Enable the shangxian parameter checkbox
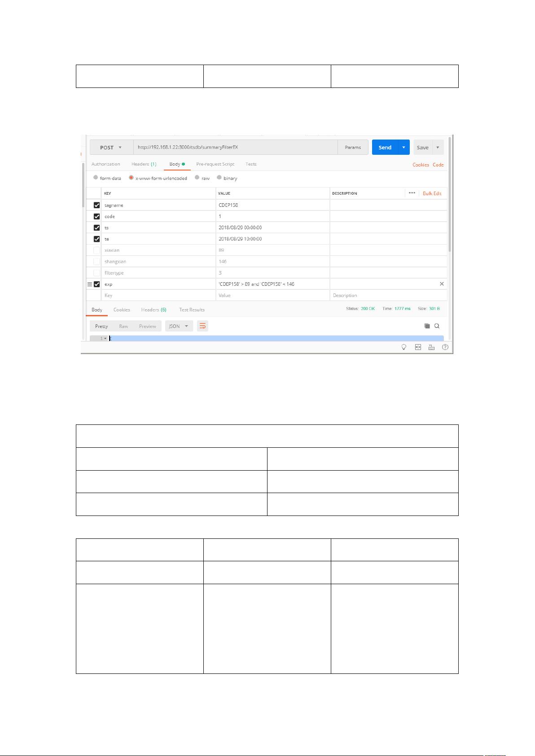Image resolution: width=535 pixels, height=756 pixels. 96,261
